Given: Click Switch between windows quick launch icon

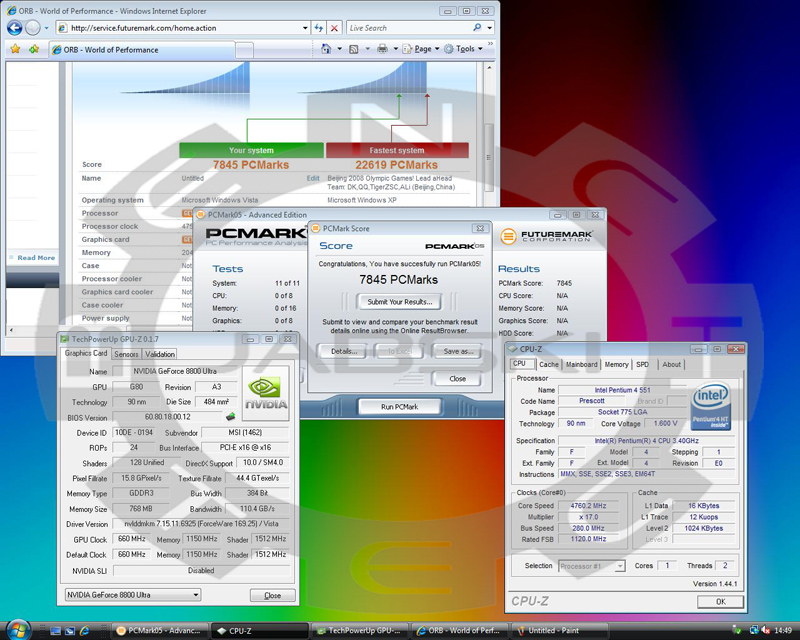Looking at the screenshot, I should (x=70, y=631).
